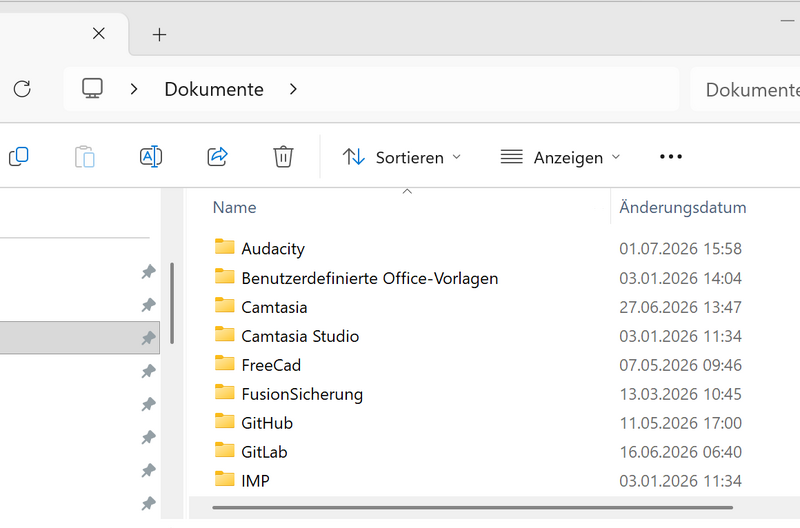Select the Benutzerdefinierte Office-Vorlagen folder name

click(x=369, y=279)
